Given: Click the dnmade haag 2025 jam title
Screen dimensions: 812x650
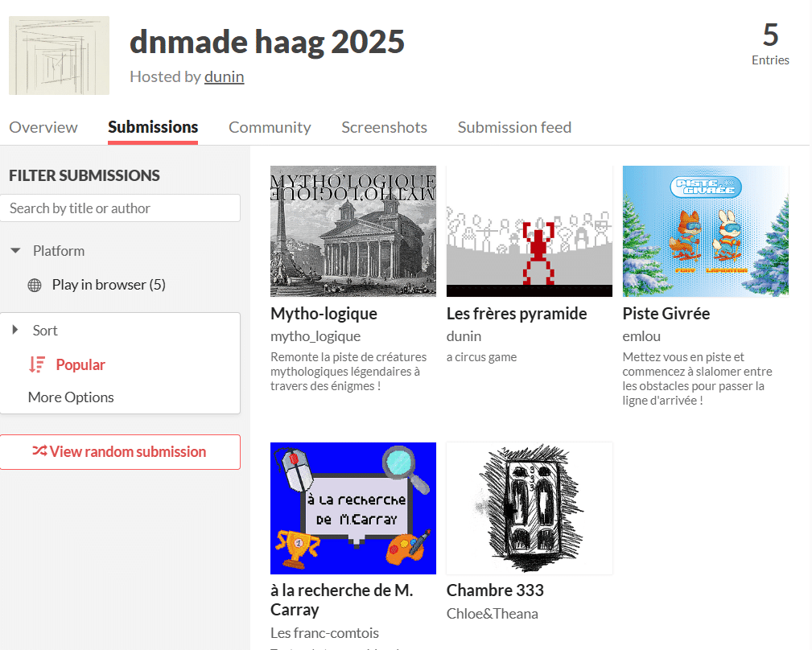Looking at the screenshot, I should coord(267,42).
